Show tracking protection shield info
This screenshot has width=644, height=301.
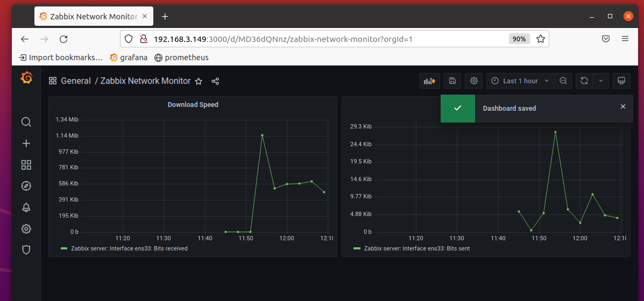coord(129,39)
